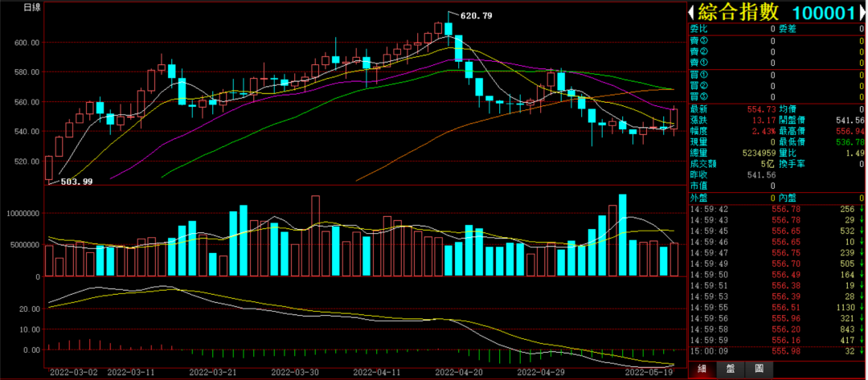Click the 2022-03-30 date axis label

[x=295, y=372]
